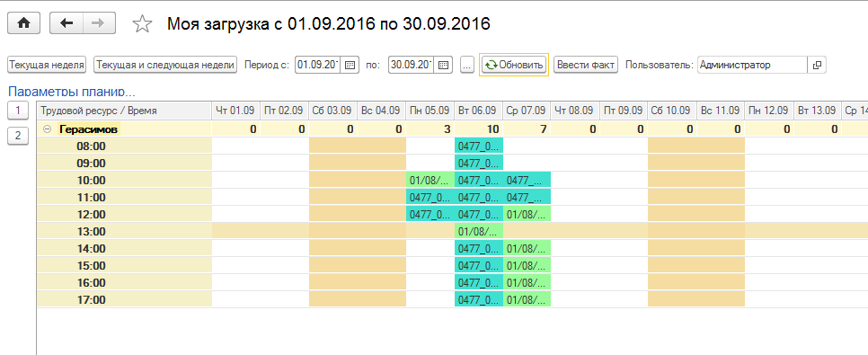The image size is (868, 355).
Task: Select Текущая и следующая недели period
Action: coord(165,65)
